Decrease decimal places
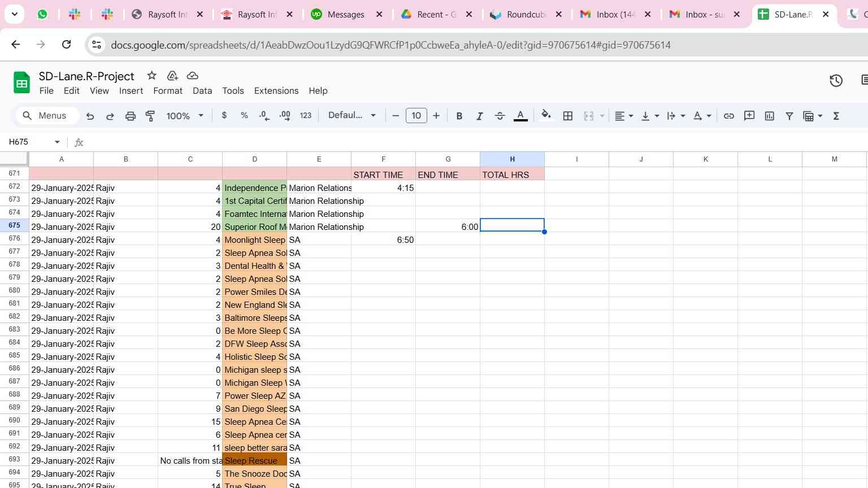 (x=264, y=115)
